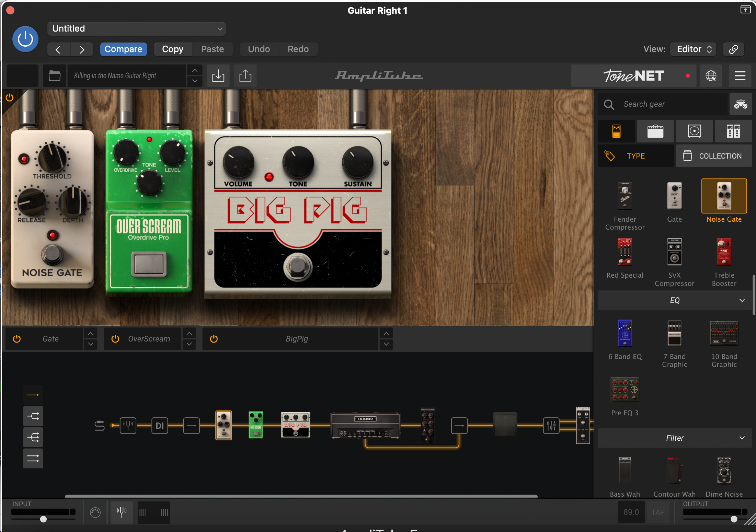756x532 pixels.
Task: Go to next preset arrow
Action: click(82, 49)
